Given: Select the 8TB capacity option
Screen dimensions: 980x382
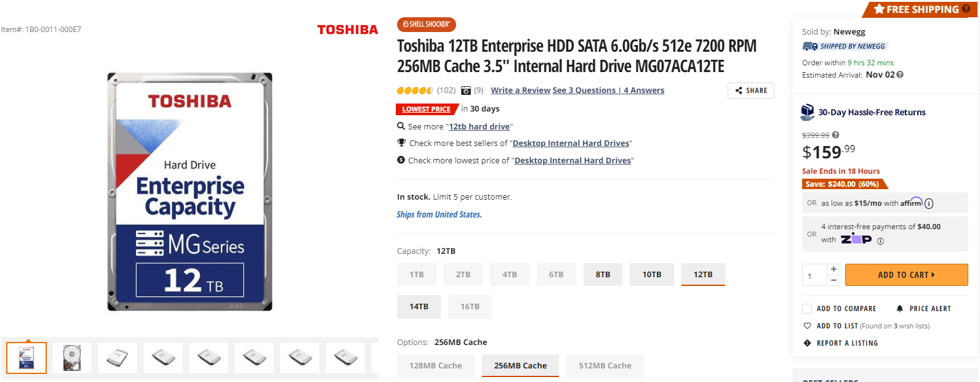Looking at the screenshot, I should click(603, 275).
